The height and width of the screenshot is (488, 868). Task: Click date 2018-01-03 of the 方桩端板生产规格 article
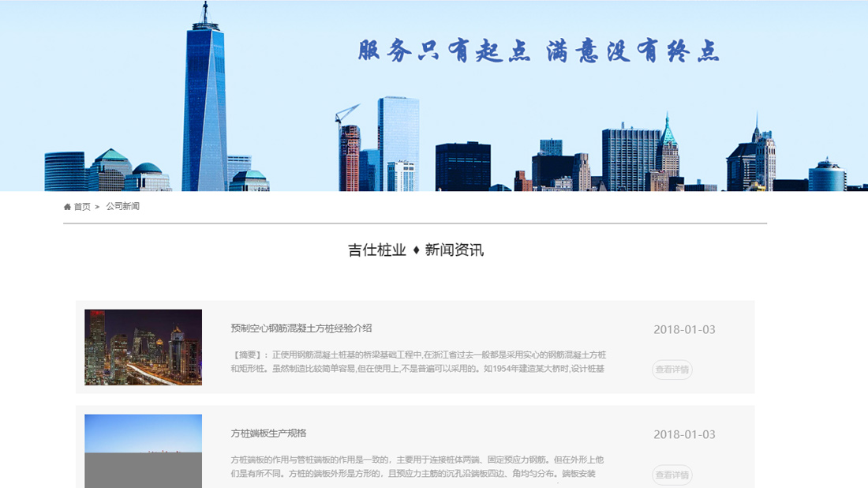[x=684, y=435]
